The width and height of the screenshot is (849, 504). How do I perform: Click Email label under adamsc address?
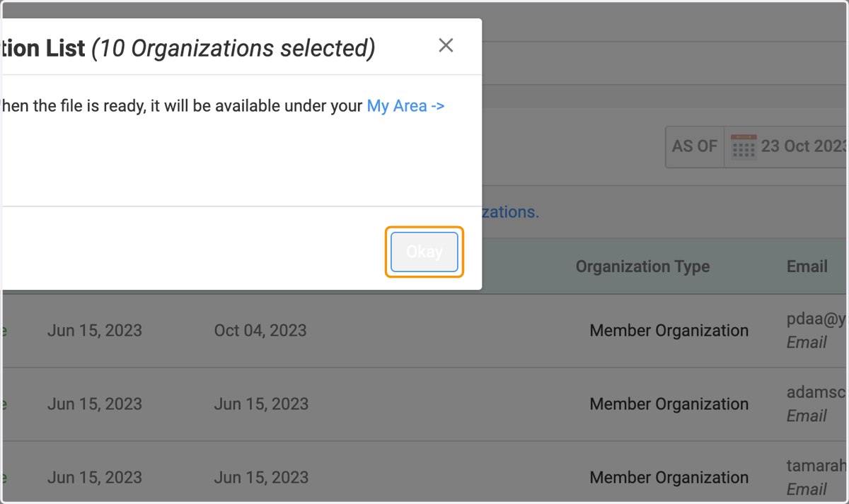click(x=807, y=416)
